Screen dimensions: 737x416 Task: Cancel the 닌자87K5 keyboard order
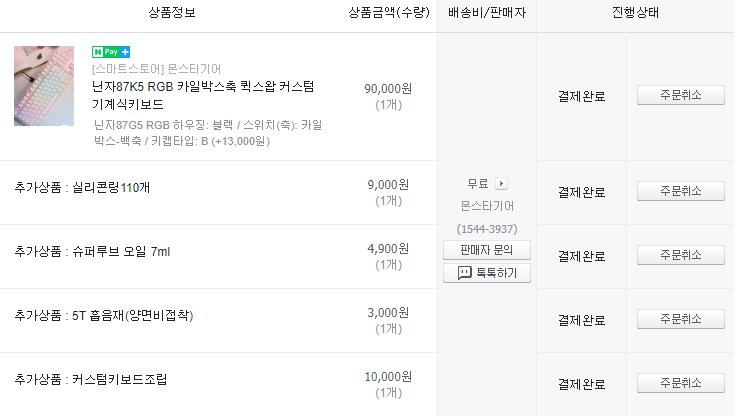click(681, 95)
